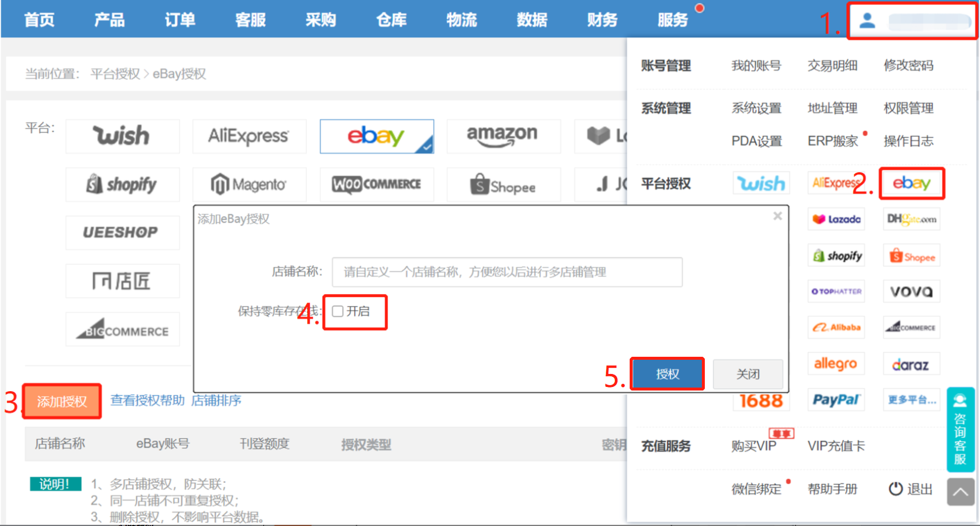Click 购买VIP in recharge services
980x526 pixels.
point(754,446)
